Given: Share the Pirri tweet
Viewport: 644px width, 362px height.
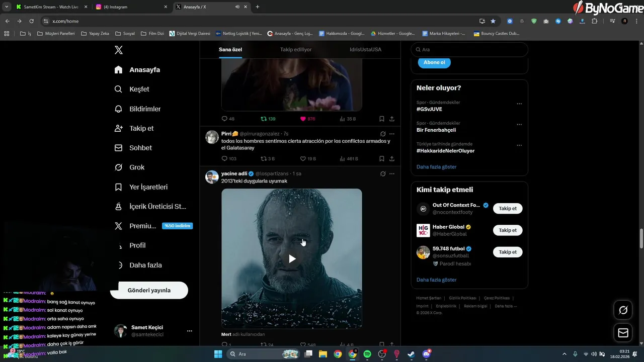Looking at the screenshot, I should [x=392, y=158].
